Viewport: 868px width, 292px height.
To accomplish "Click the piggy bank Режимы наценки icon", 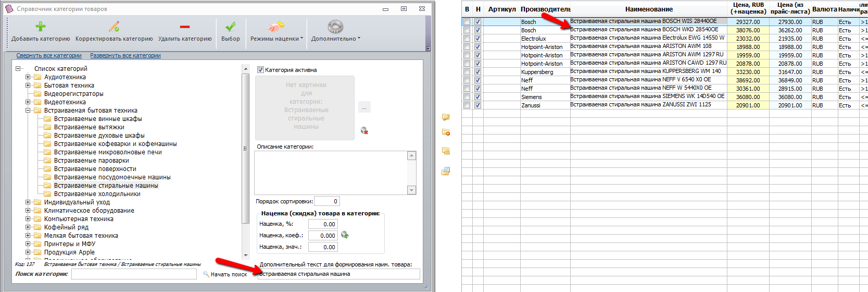I will [276, 27].
